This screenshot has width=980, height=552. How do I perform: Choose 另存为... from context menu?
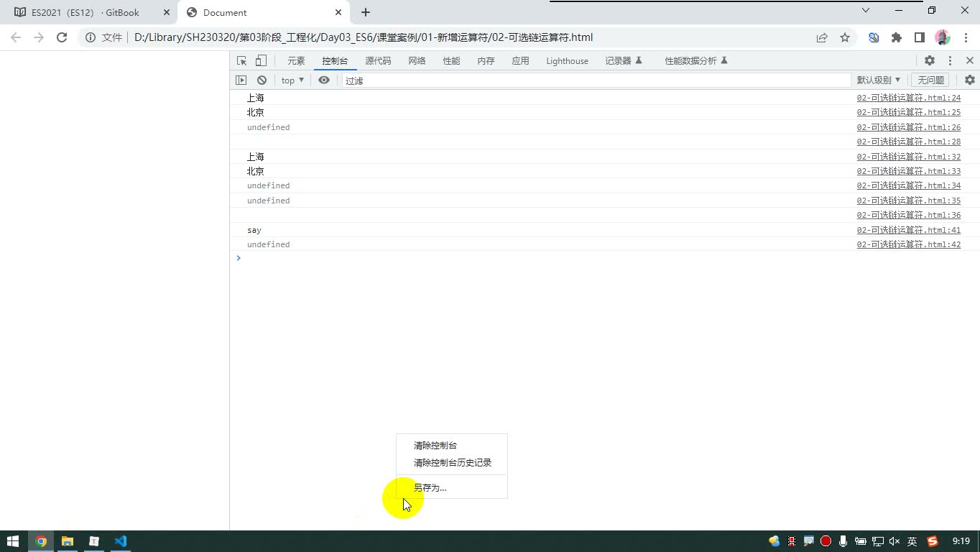point(452,487)
